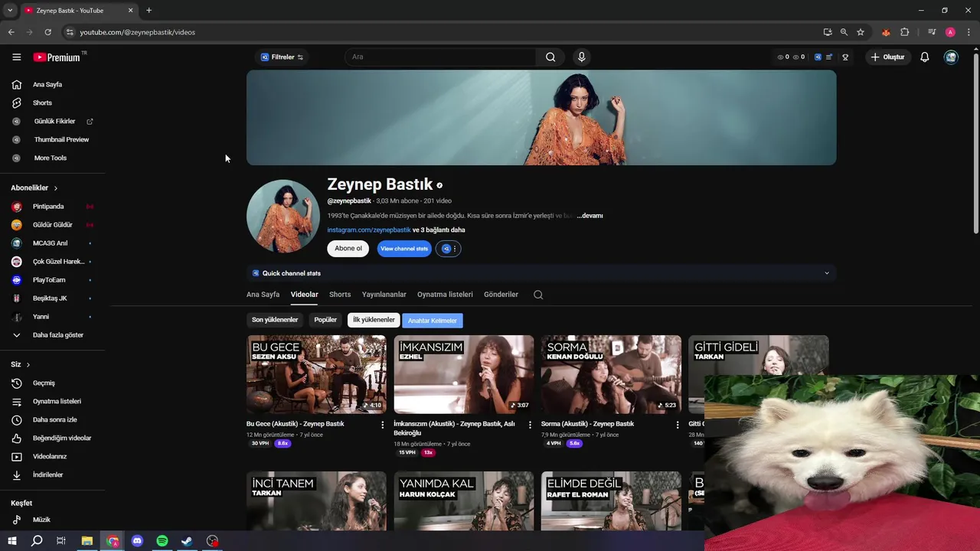Open Chrome media control icon
The height and width of the screenshot is (551, 980).
click(x=932, y=32)
